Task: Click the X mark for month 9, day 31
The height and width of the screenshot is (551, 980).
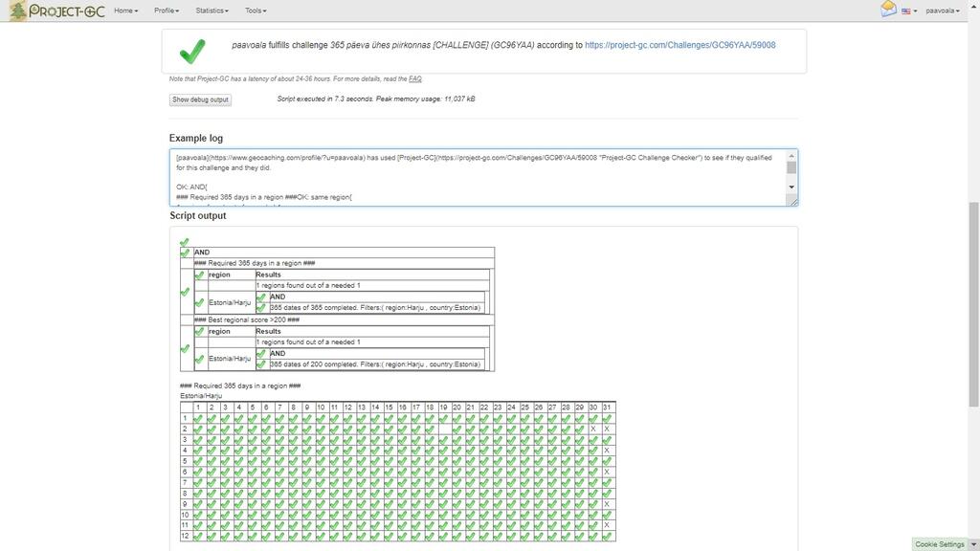Action: click(607, 504)
